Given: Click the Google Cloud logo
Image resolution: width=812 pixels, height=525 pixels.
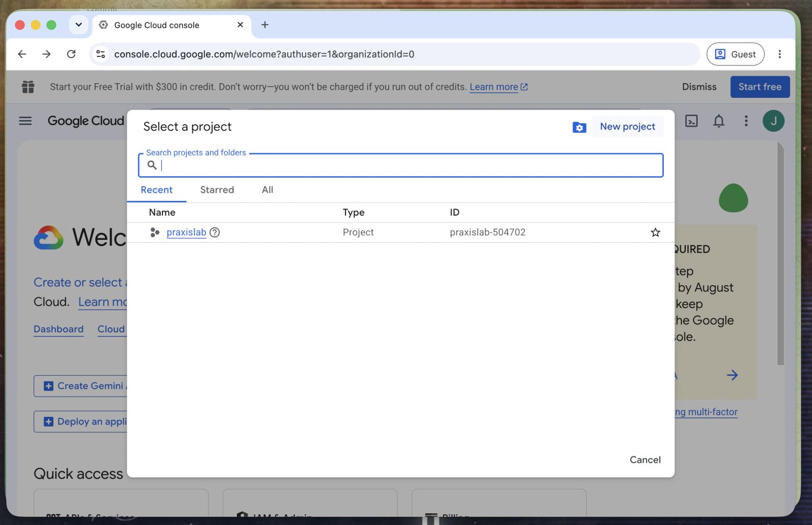Looking at the screenshot, I should click(x=86, y=121).
